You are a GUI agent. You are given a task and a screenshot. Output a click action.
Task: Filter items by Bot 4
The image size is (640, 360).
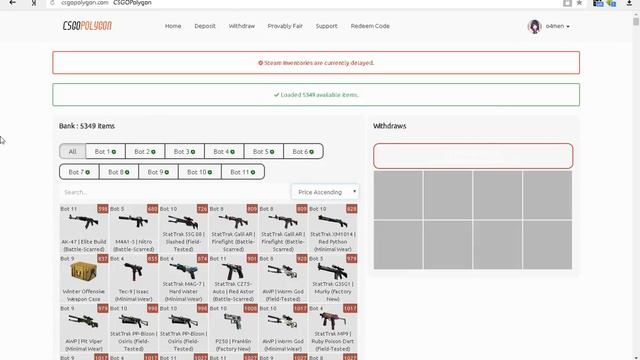(224, 151)
